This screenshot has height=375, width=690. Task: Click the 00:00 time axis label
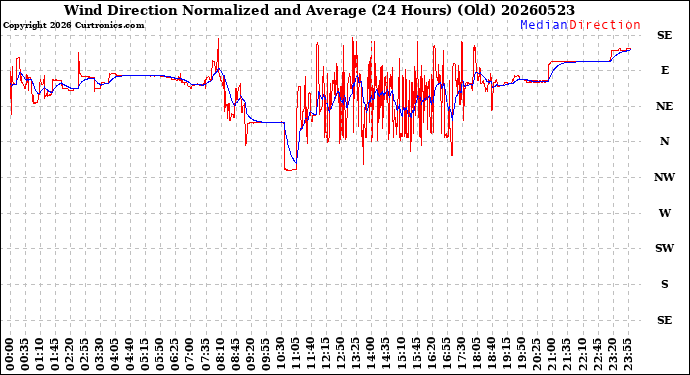click(x=9, y=354)
